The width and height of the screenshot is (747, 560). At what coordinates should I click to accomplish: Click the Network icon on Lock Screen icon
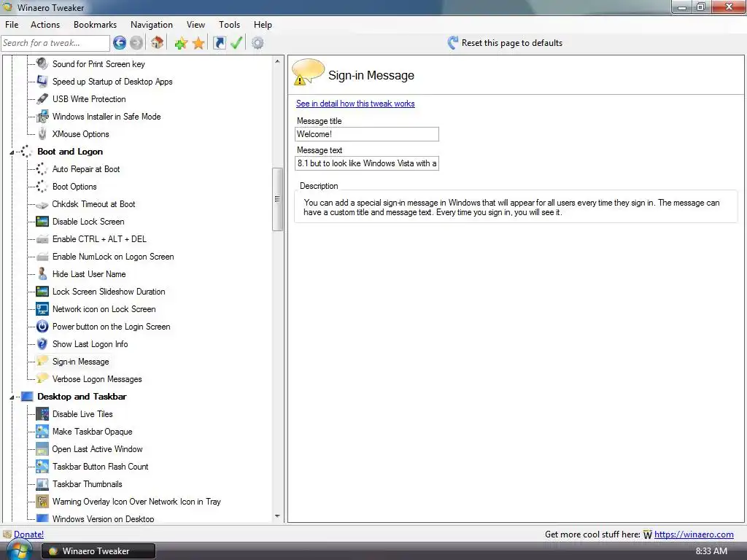coord(42,308)
